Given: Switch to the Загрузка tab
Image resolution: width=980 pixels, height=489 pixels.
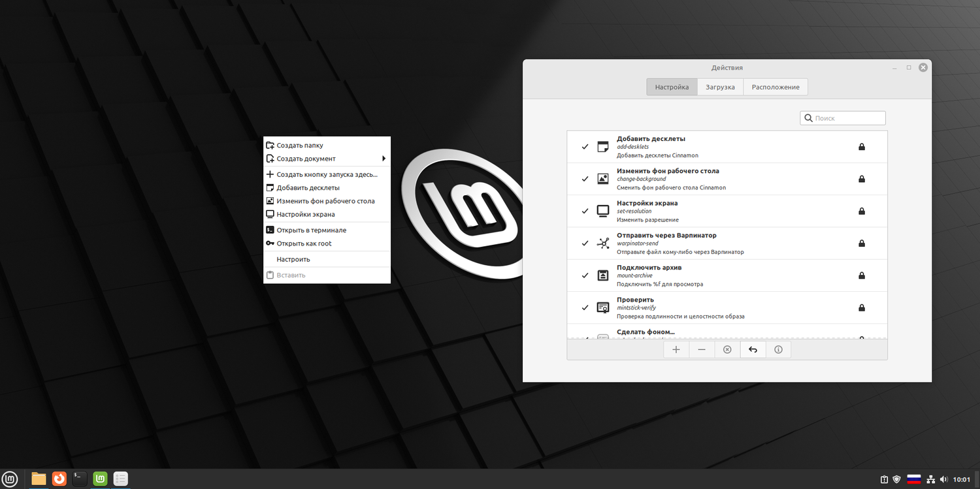Looking at the screenshot, I should (720, 87).
